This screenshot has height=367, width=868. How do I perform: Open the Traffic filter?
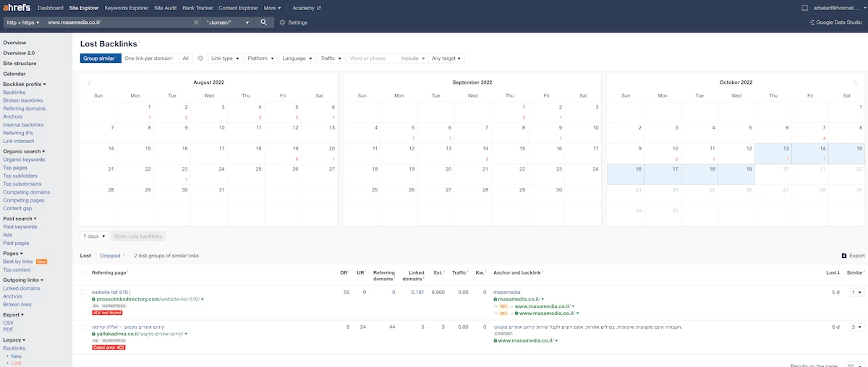point(331,58)
